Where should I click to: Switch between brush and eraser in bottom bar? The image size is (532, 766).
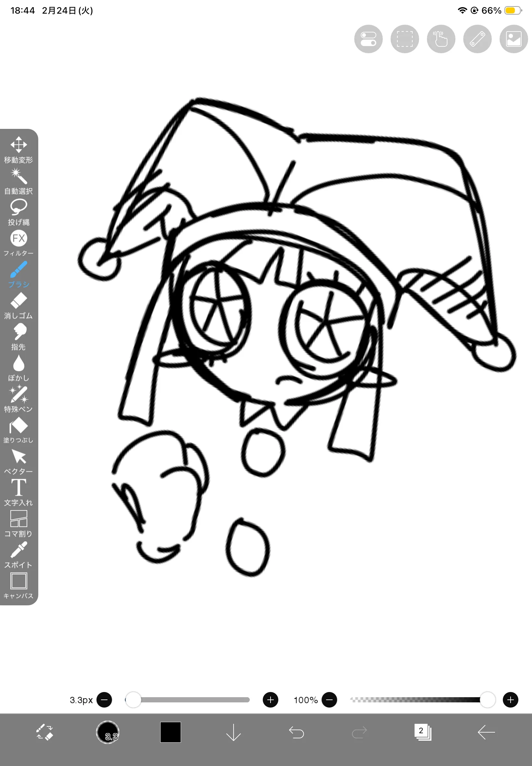pos(44,732)
